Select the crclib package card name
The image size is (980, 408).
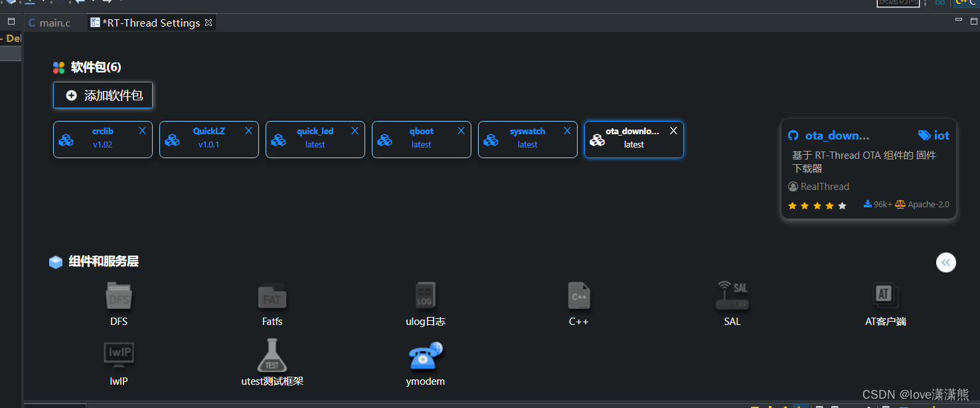pos(103,131)
